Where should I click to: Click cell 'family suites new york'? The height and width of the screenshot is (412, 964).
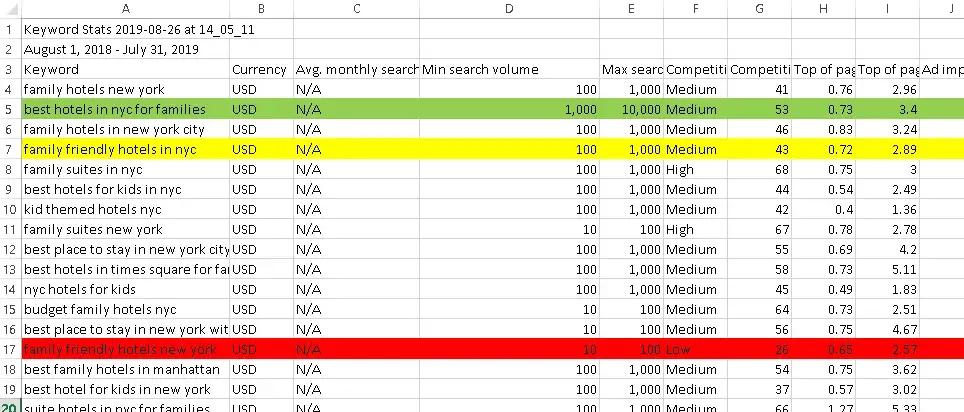point(125,229)
